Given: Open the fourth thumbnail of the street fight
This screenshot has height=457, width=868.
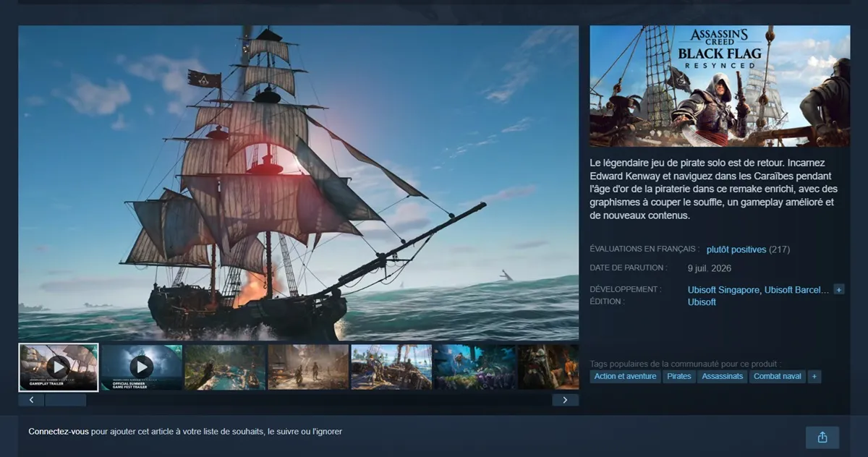Looking at the screenshot, I should point(308,367).
